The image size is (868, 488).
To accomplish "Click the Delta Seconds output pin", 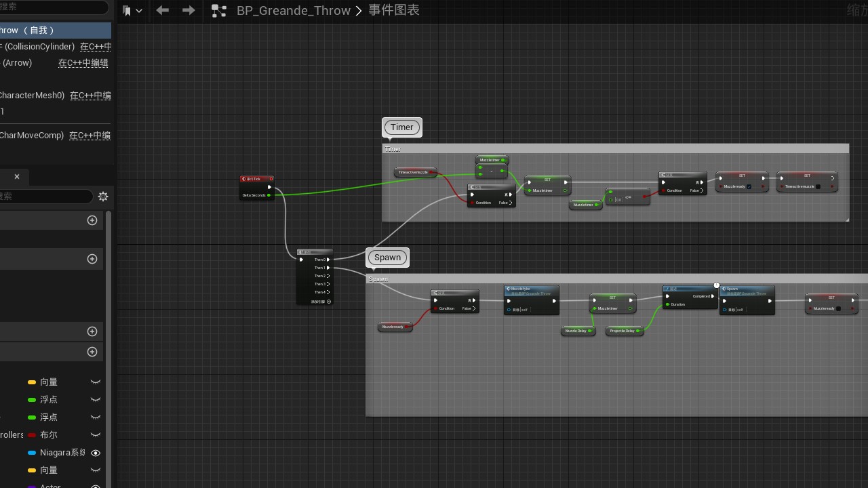I will pos(269,195).
